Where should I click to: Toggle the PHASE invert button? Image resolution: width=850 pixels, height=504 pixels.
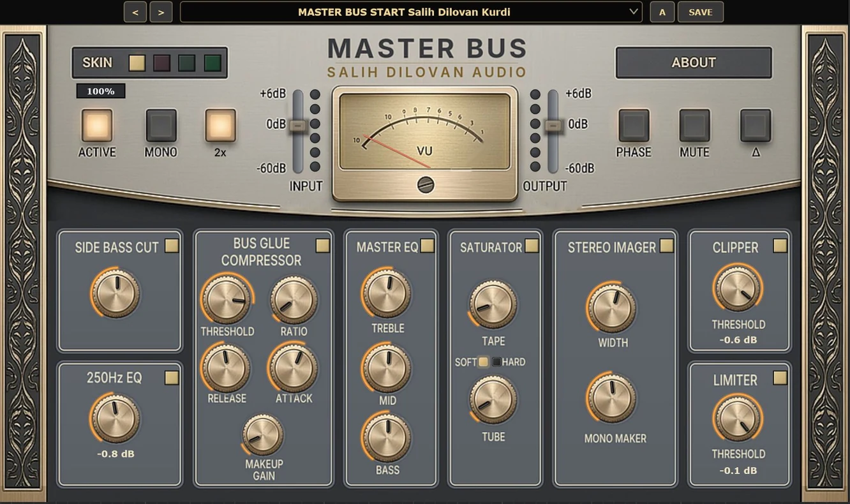634,126
